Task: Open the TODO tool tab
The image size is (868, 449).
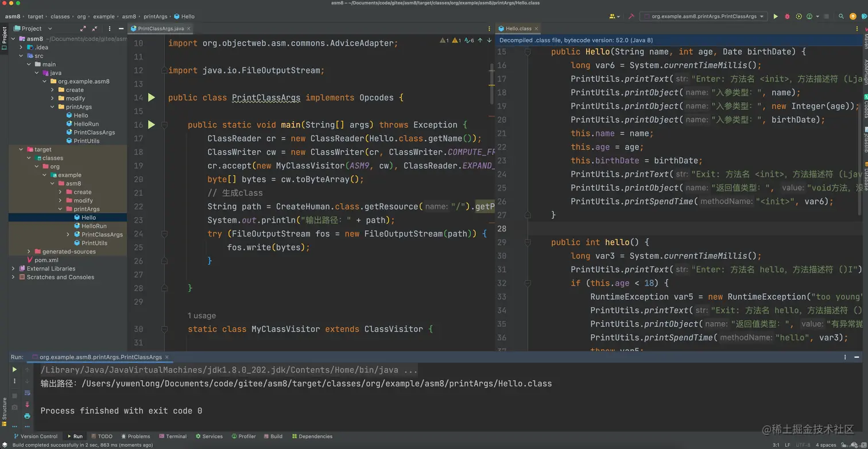Action: pyautogui.click(x=101, y=436)
